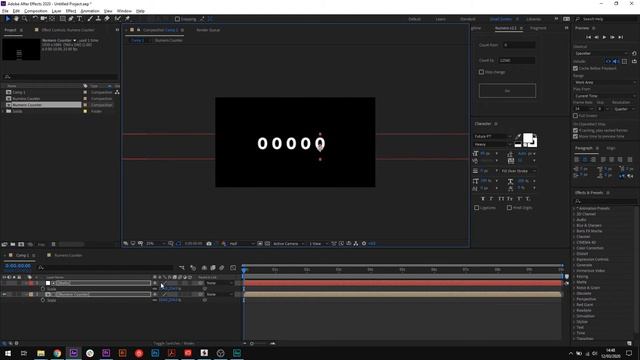Jump to first frame in Preview panel

[588, 37]
